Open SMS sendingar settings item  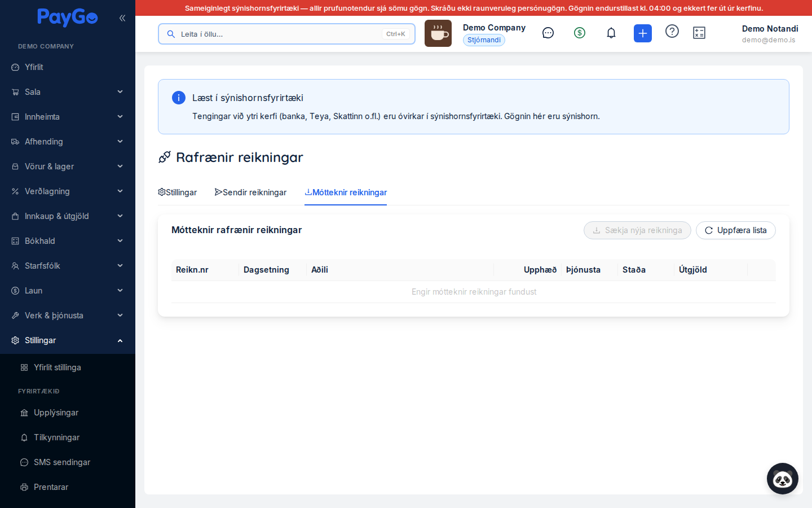click(68, 462)
